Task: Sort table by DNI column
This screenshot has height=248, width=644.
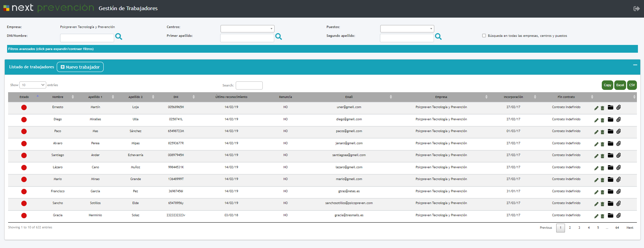Action: [x=176, y=97]
